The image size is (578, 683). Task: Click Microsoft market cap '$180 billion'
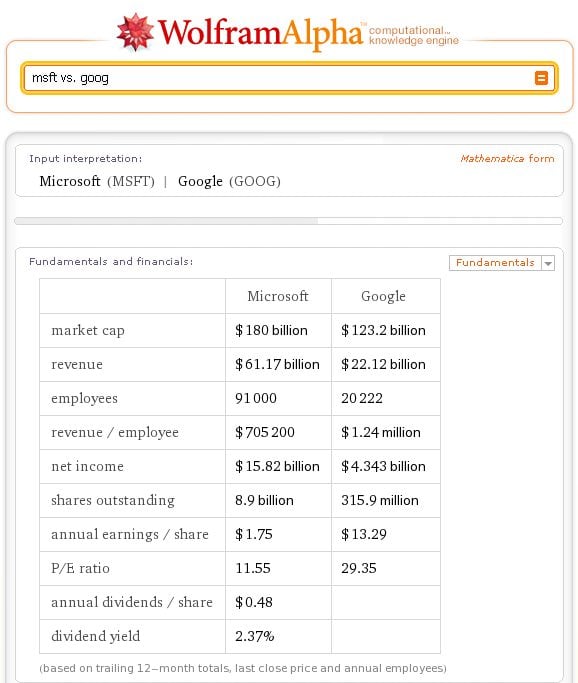[x=271, y=330]
